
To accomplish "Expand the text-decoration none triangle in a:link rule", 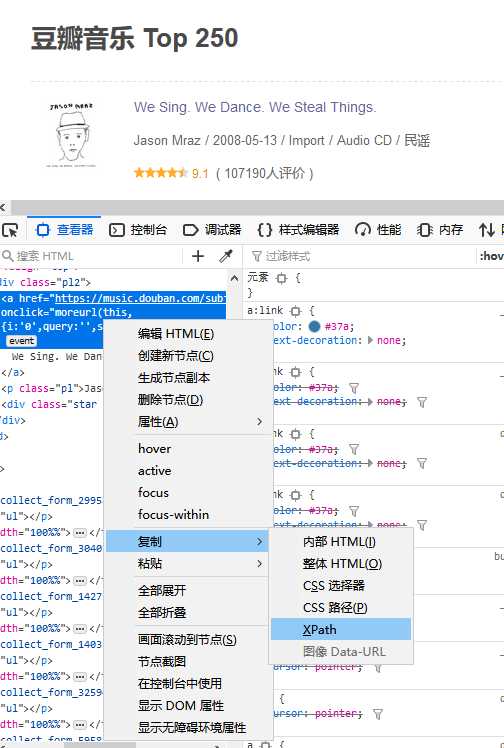I will pyautogui.click(x=370, y=341).
